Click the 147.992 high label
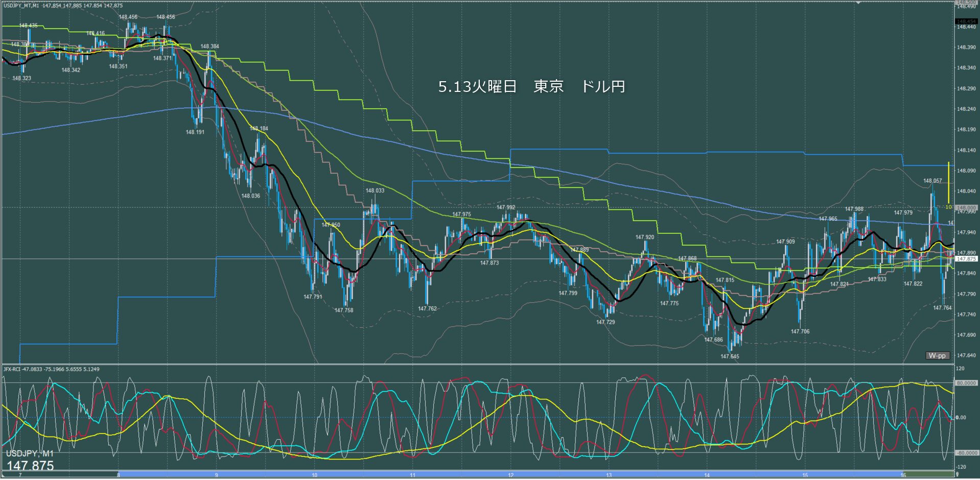The width and height of the screenshot is (980, 480). [506, 208]
